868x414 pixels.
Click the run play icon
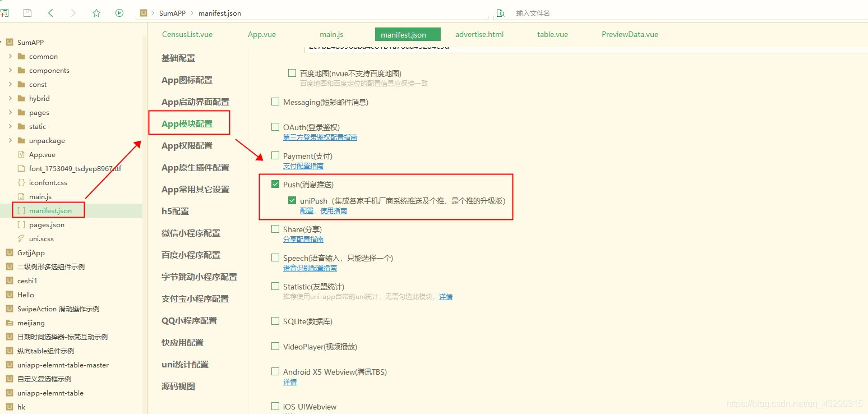coord(119,12)
